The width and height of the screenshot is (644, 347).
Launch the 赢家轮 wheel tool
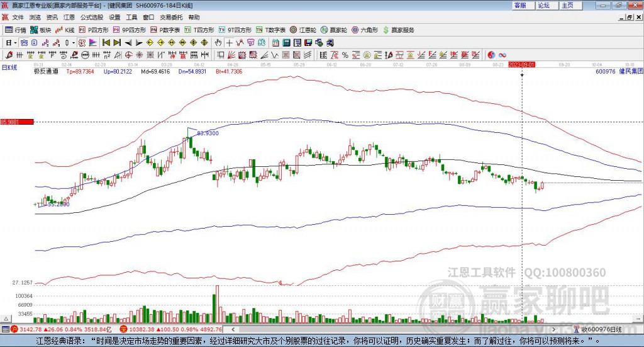[334, 30]
